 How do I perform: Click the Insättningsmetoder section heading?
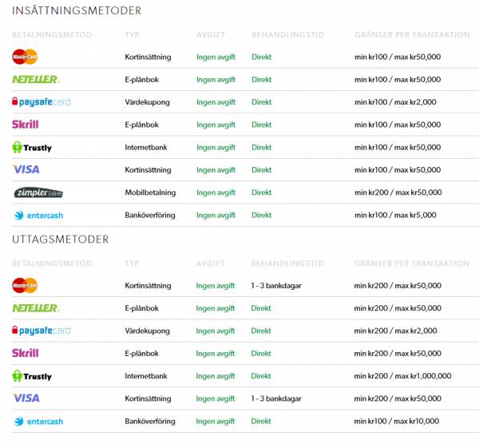tap(77, 11)
